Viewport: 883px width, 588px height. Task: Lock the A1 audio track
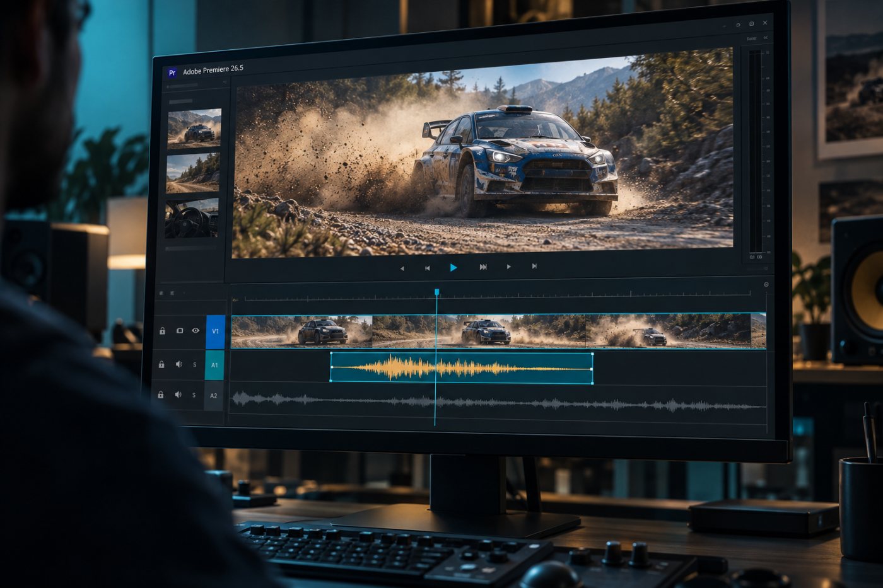click(x=161, y=364)
